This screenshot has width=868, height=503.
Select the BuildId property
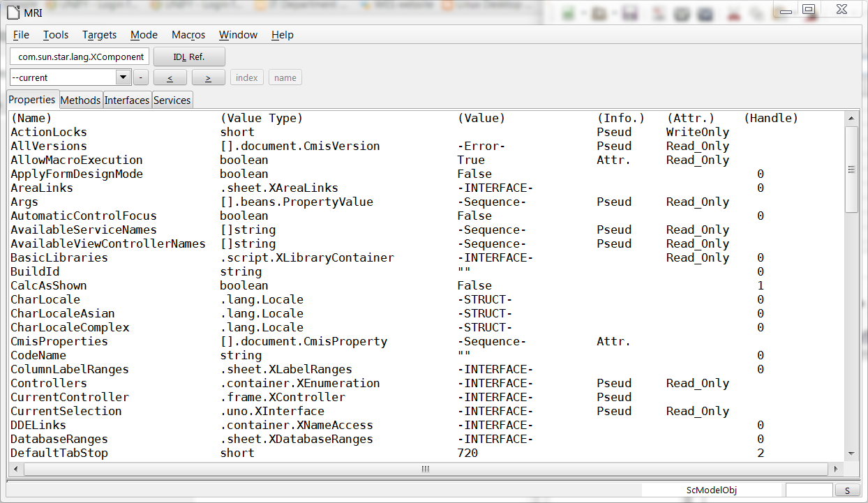coord(35,271)
